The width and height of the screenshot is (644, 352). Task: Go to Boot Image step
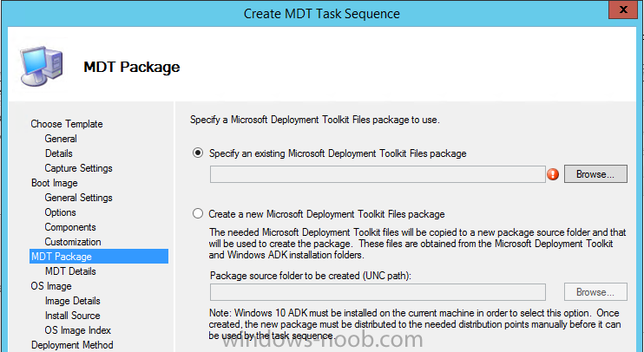[54, 183]
